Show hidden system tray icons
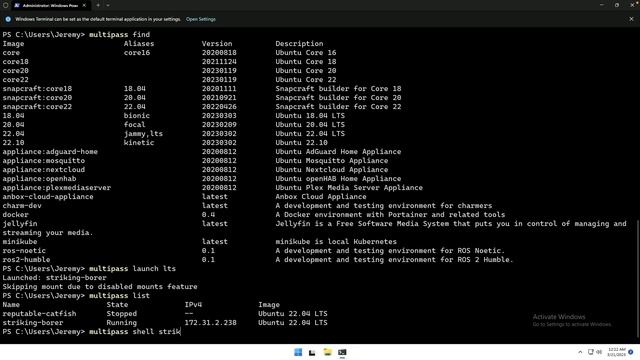The height and width of the screenshot is (360, 640). click(x=580, y=352)
